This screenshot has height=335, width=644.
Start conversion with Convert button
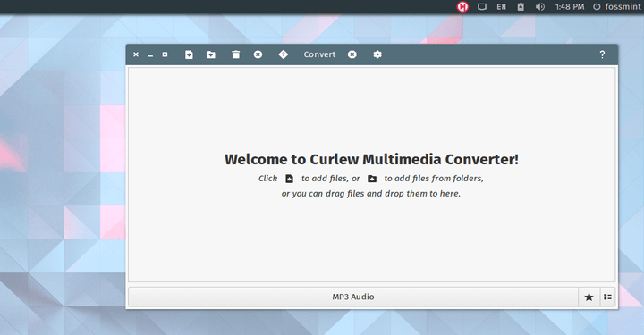tap(319, 54)
